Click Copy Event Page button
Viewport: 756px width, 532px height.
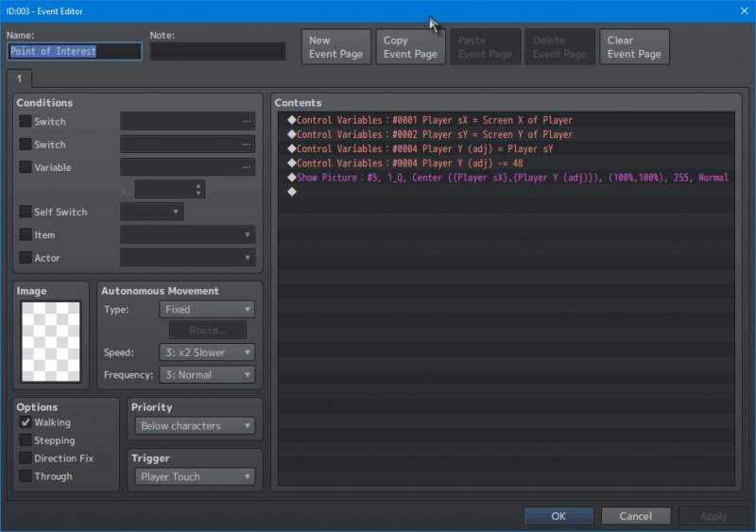pos(410,47)
